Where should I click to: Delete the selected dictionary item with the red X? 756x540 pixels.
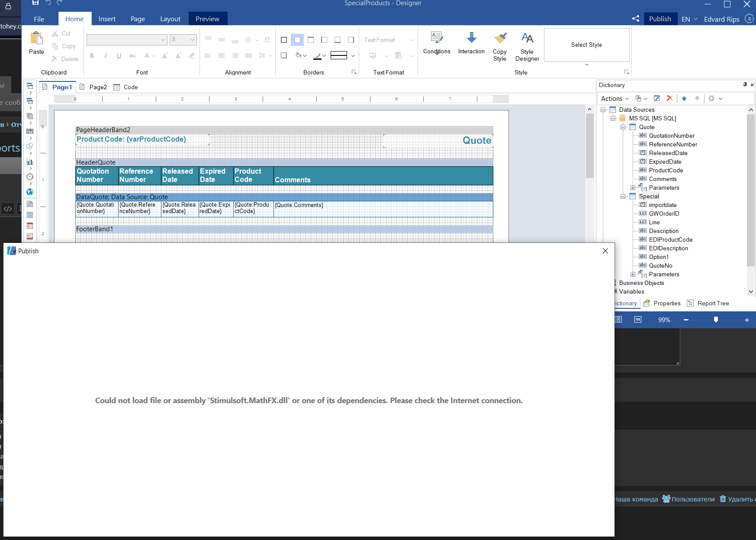click(x=669, y=98)
